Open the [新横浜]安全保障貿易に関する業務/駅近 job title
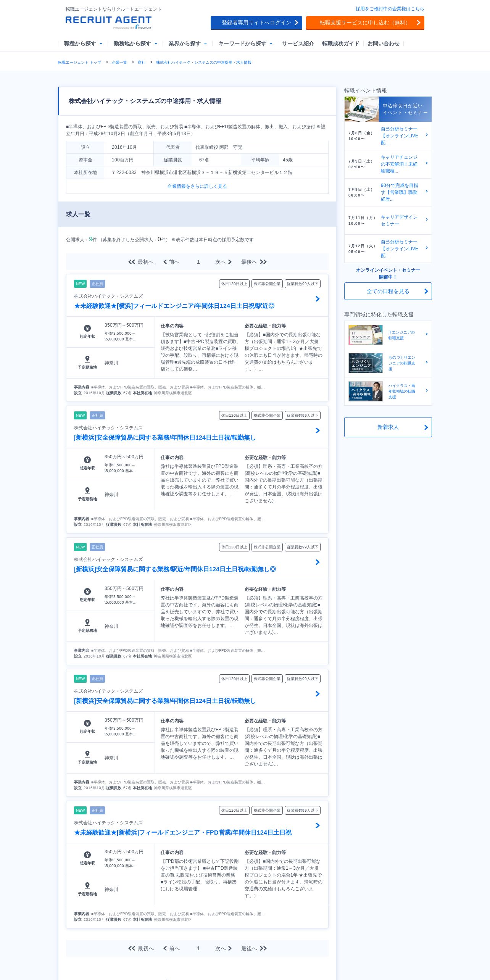This screenshot has height=980, width=490. 175,569
